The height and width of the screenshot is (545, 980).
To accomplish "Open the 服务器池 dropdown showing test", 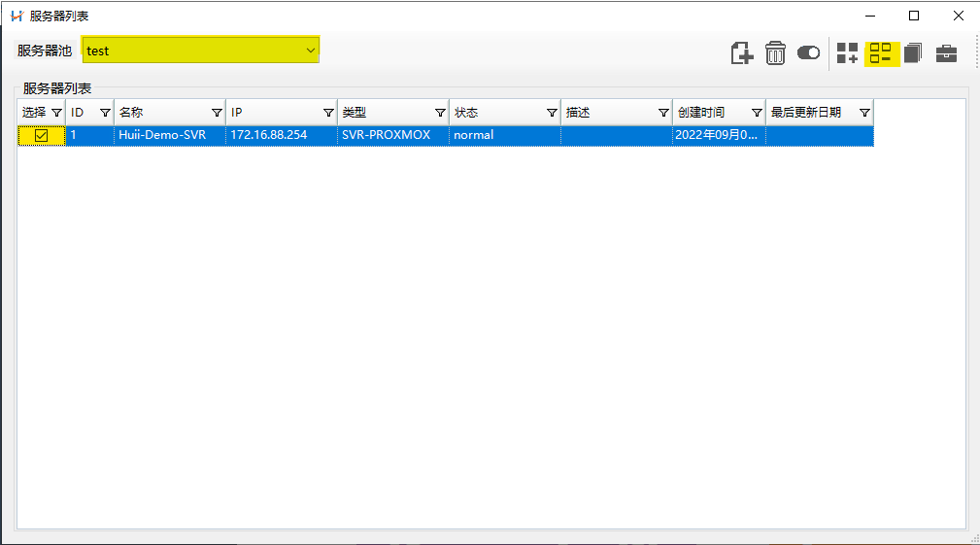I will click(201, 51).
